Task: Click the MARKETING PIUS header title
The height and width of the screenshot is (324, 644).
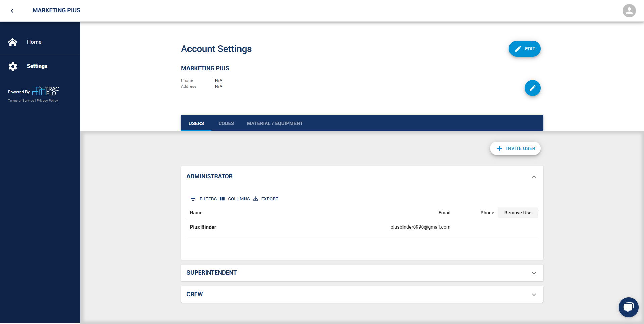Action: click(x=56, y=10)
